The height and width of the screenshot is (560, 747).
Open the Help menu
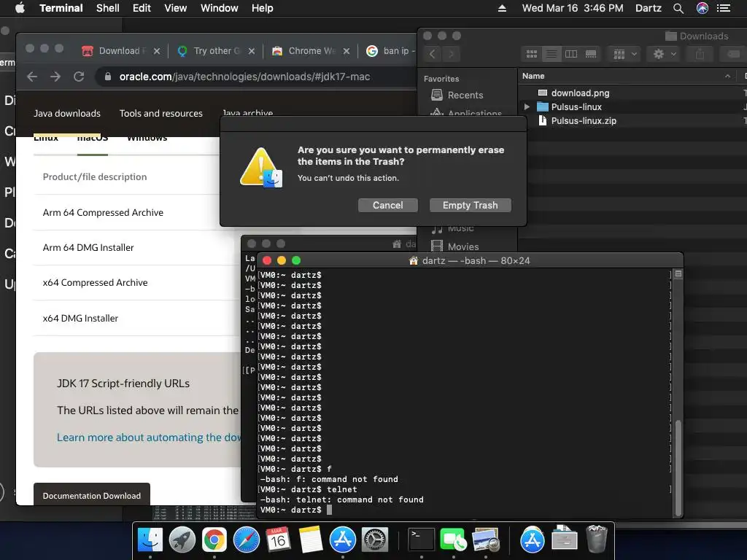[262, 8]
